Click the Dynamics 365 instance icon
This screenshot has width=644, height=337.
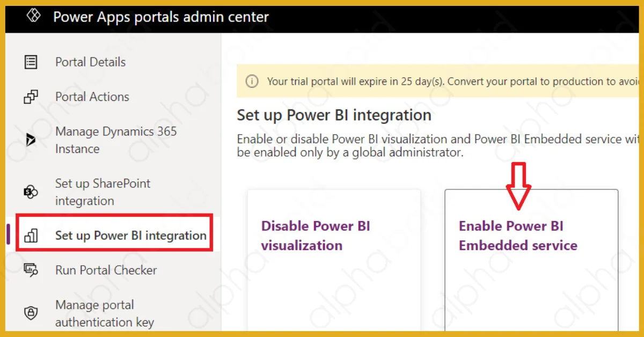click(x=31, y=141)
